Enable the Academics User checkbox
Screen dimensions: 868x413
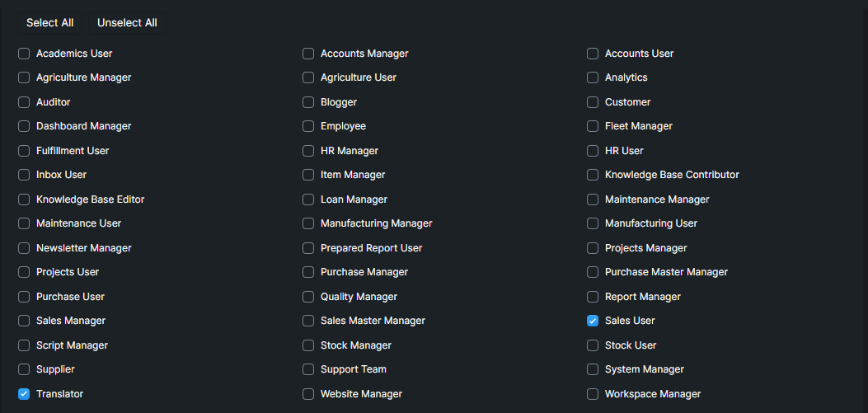click(24, 54)
